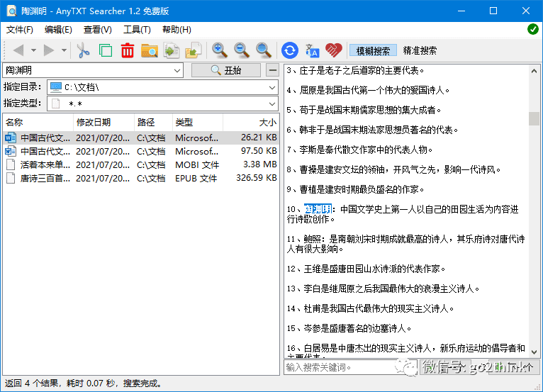The height and width of the screenshot is (392, 543).
Task: Click the red trash delete icon
Action: [x=128, y=50]
